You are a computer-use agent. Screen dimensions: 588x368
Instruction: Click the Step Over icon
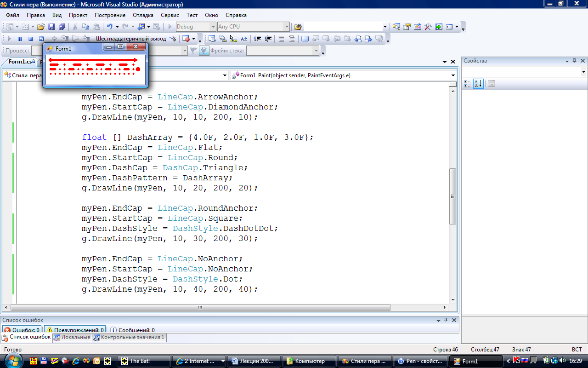point(76,39)
